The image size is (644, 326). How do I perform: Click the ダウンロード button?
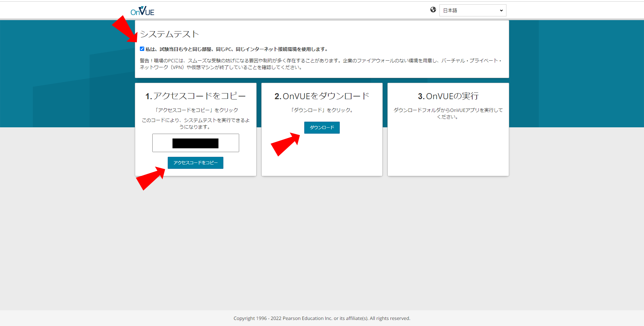tap(322, 128)
